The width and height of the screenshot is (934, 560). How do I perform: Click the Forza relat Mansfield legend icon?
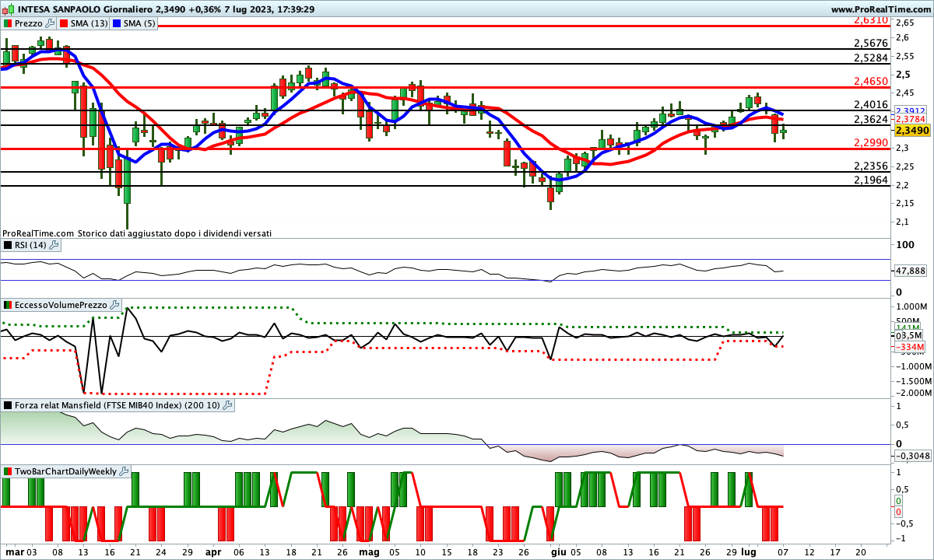pyautogui.click(x=8, y=405)
